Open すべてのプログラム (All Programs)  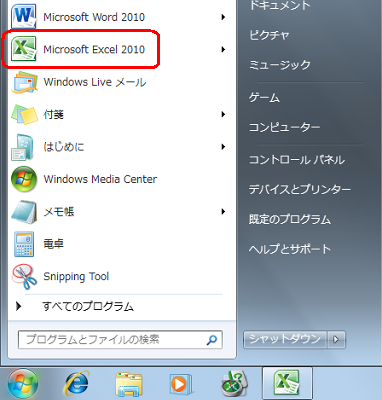click(88, 306)
